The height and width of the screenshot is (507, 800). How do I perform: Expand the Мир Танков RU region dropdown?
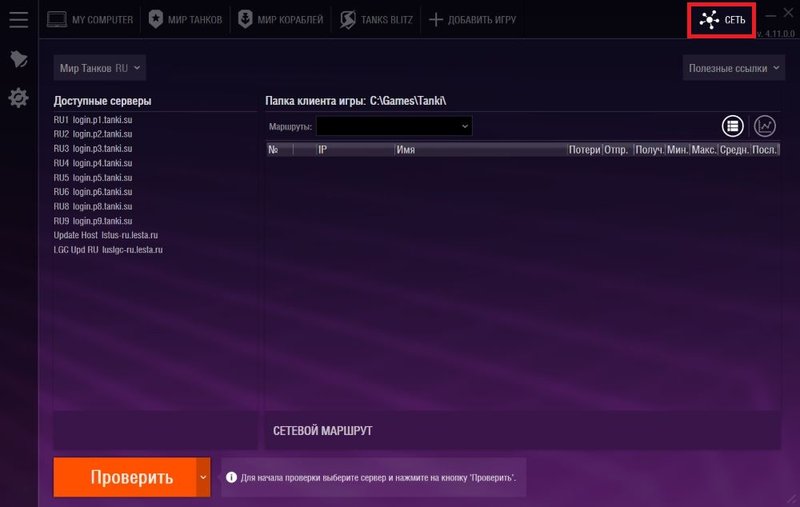100,68
